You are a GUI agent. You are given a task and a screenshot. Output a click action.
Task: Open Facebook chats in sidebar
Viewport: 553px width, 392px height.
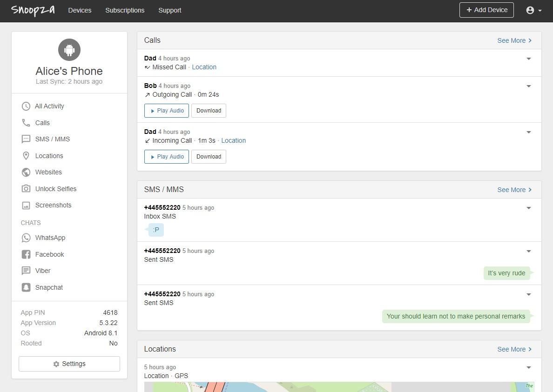click(49, 254)
